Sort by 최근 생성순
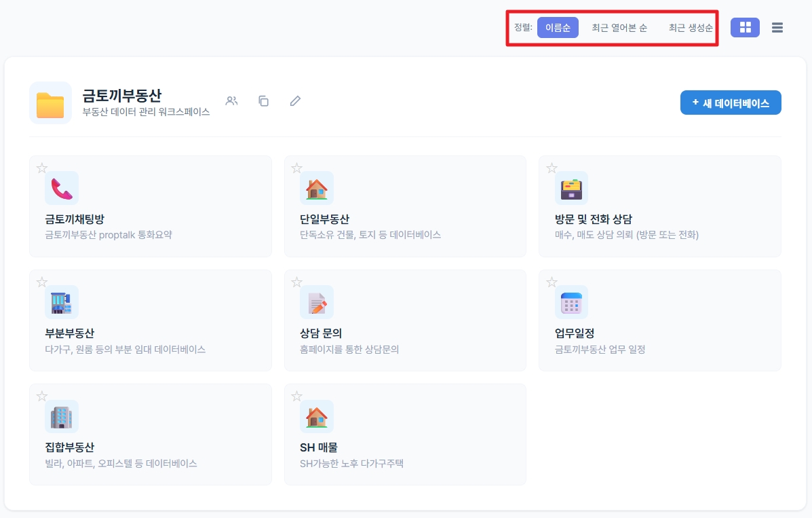The image size is (812, 518). (x=691, y=27)
